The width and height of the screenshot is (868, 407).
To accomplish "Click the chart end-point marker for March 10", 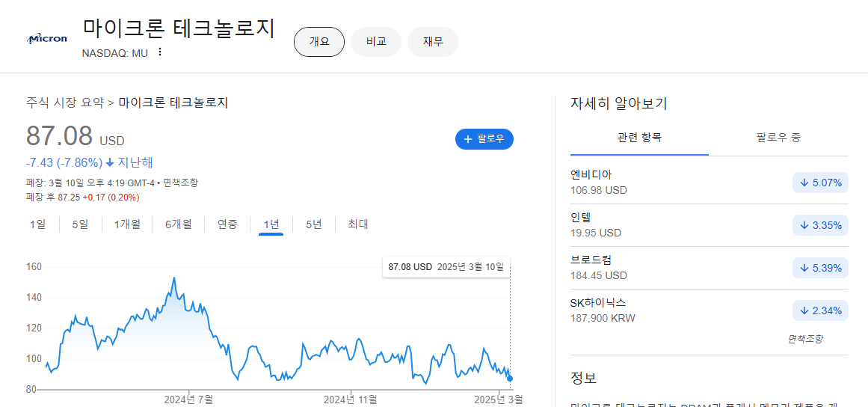I will [510, 379].
